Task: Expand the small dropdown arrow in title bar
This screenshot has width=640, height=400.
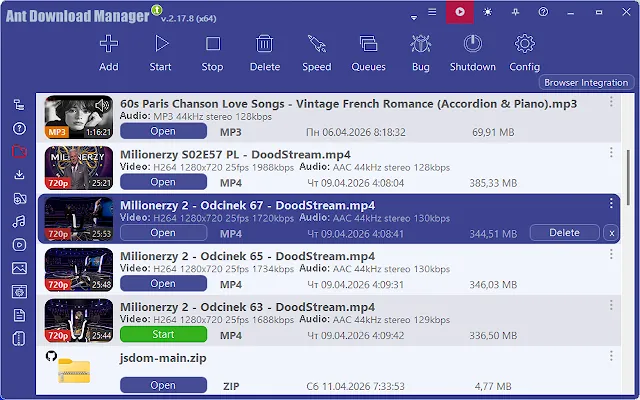Action: (x=414, y=18)
